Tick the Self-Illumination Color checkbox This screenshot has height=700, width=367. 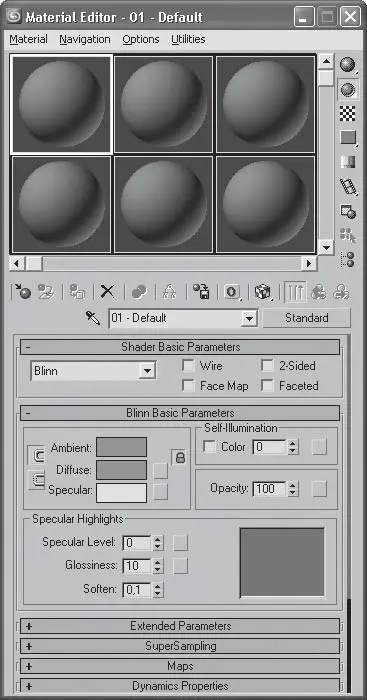[x=209, y=447]
